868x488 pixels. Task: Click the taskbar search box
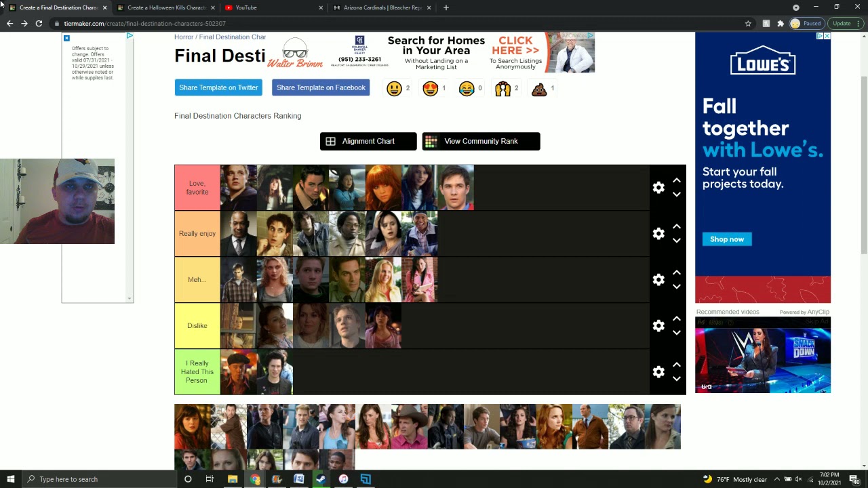point(100,479)
